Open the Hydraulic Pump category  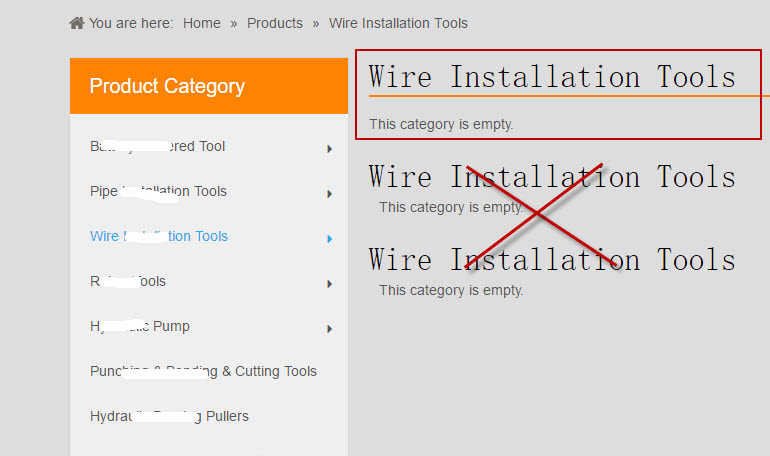pos(140,327)
